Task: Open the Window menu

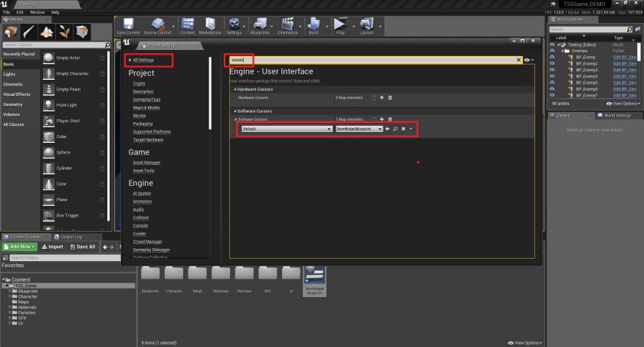Action: 37,12
